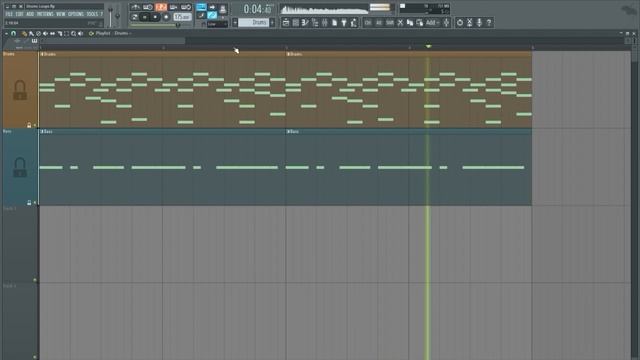Open the VIEW menu
The height and width of the screenshot is (360, 640).
pos(61,14)
